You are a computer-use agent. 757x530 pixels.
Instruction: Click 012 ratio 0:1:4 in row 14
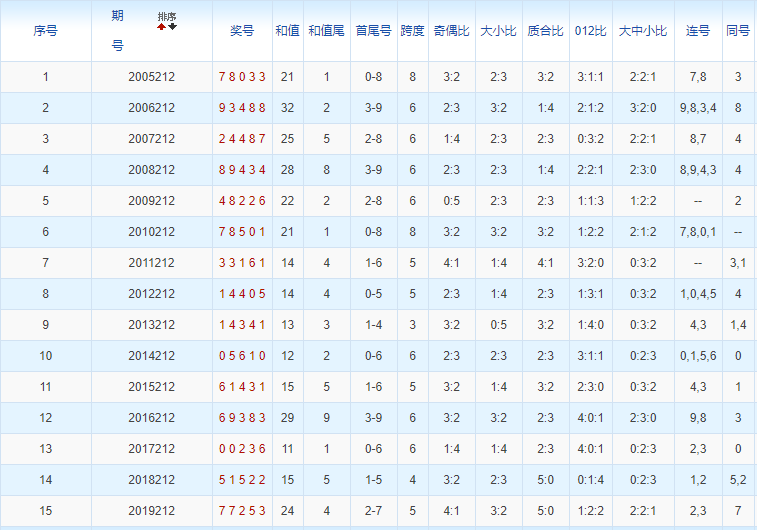(590, 480)
